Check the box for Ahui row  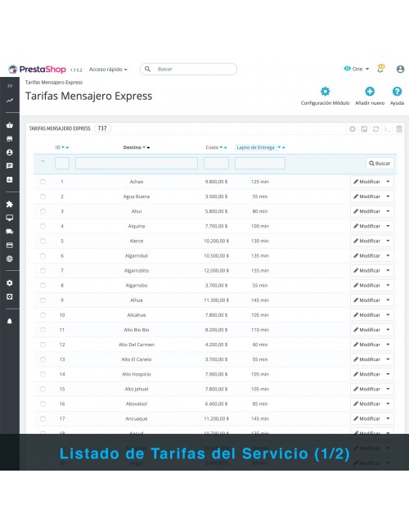tap(43, 211)
